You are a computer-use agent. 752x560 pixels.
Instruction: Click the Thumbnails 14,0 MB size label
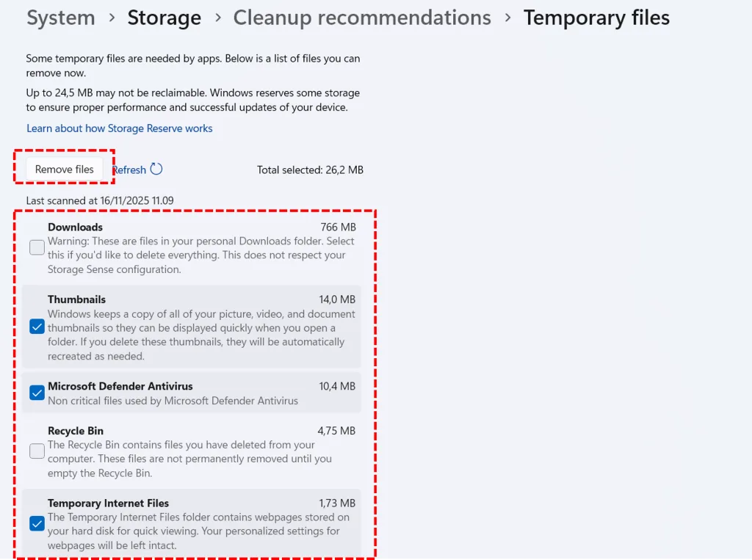point(337,299)
